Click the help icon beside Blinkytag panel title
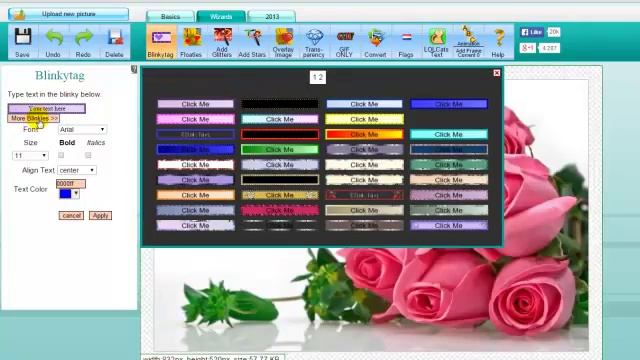The image size is (640, 360). (x=134, y=69)
